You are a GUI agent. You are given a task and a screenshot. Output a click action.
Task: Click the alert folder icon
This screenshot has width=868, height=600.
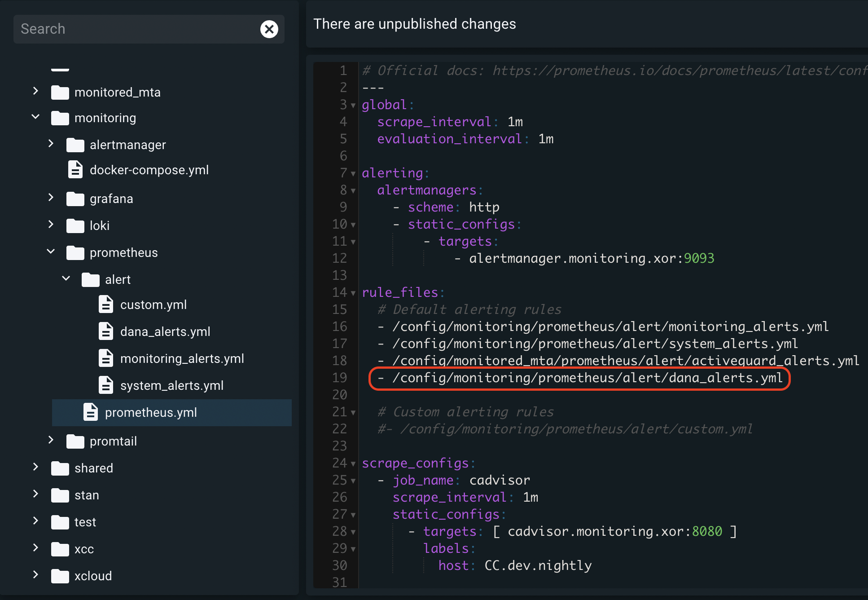91,280
